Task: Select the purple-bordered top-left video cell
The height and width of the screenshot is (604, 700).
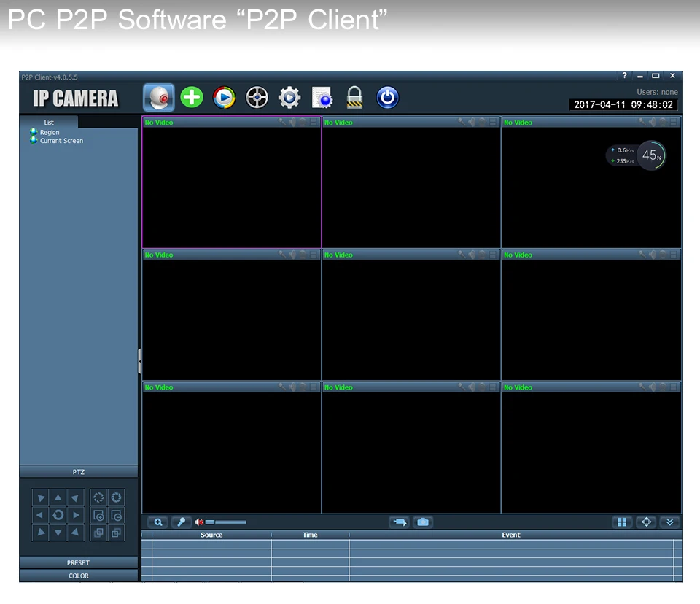Action: 232,182
